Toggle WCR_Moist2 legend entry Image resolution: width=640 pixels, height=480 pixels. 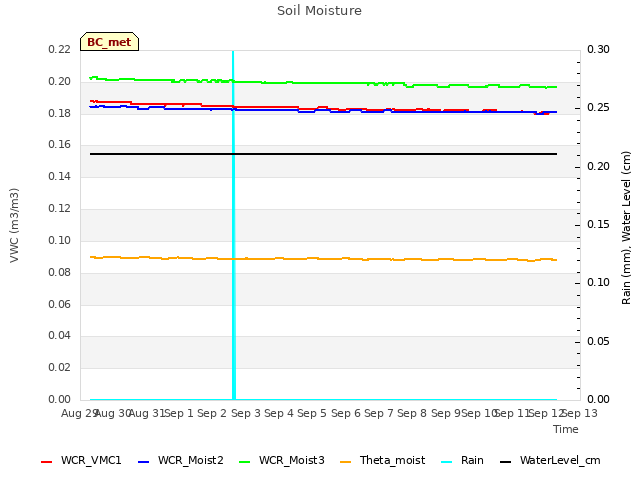click(181, 460)
